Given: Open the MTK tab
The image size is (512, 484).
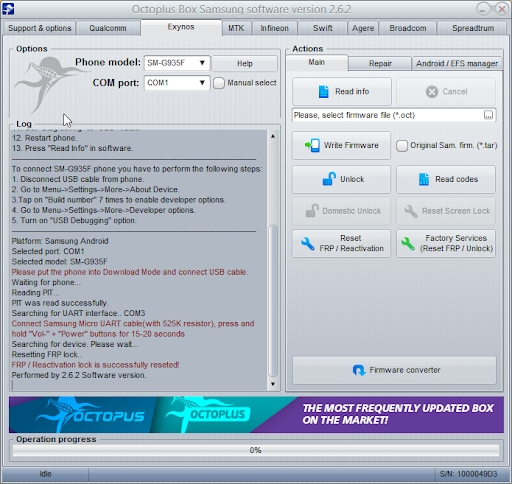Looking at the screenshot, I should pyautogui.click(x=236, y=28).
